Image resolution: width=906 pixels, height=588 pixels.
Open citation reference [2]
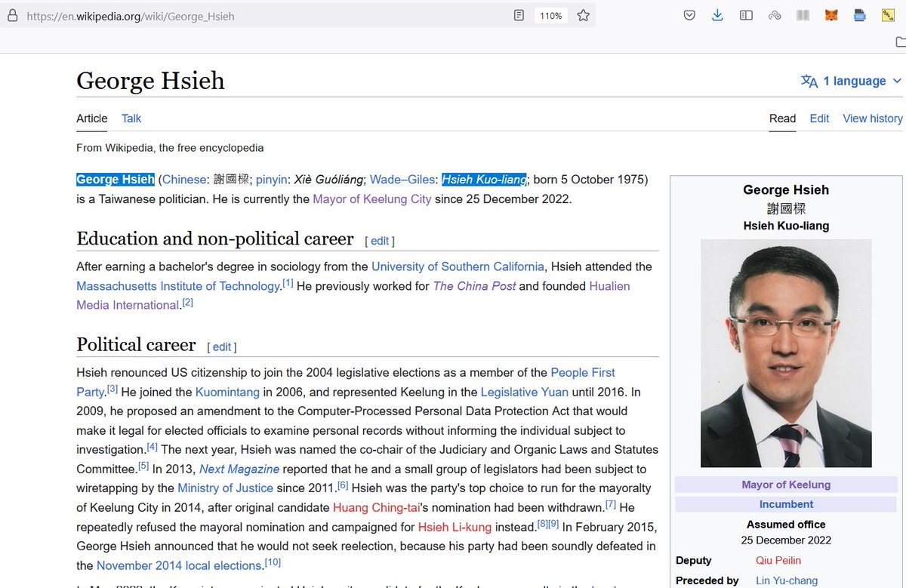[187, 302]
